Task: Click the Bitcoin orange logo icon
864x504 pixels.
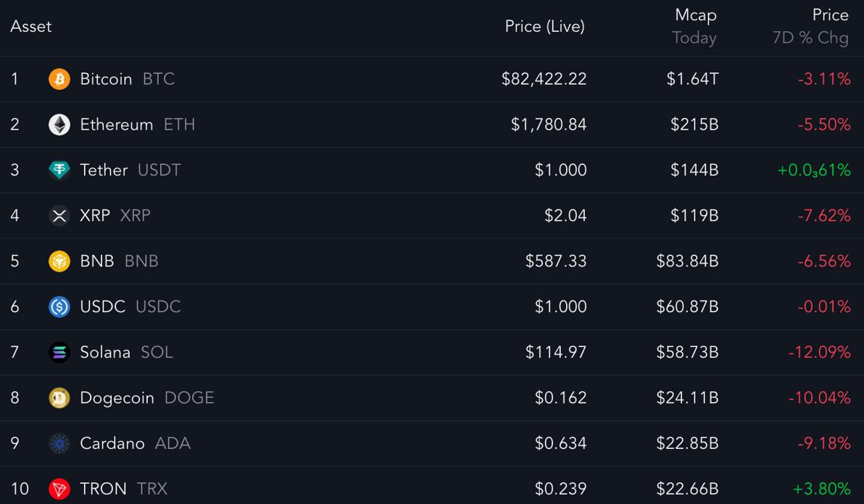Action: click(x=59, y=79)
